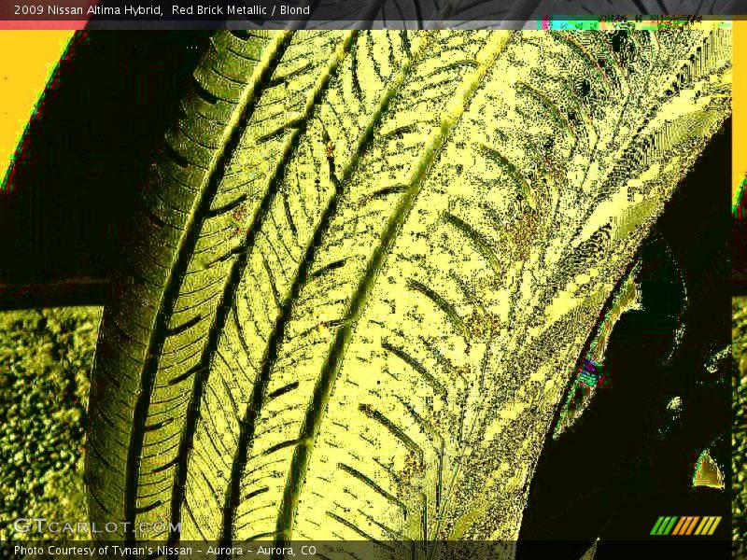747x560 pixels.
Task: Click the striped color logo at bottom right
Action: point(685,525)
